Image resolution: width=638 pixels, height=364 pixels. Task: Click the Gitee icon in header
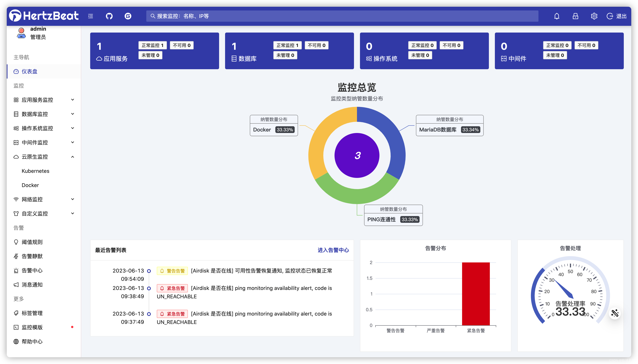[128, 16]
